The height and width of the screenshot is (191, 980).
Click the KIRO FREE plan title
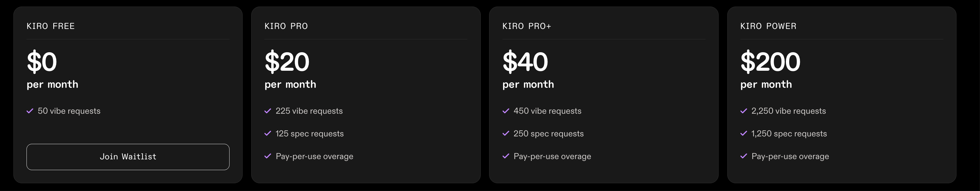(x=51, y=26)
